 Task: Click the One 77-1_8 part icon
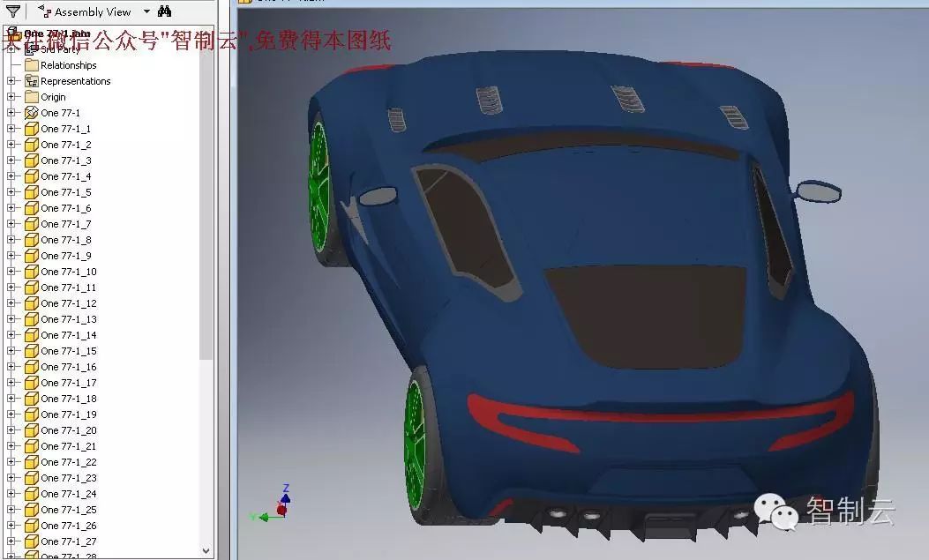[32, 240]
